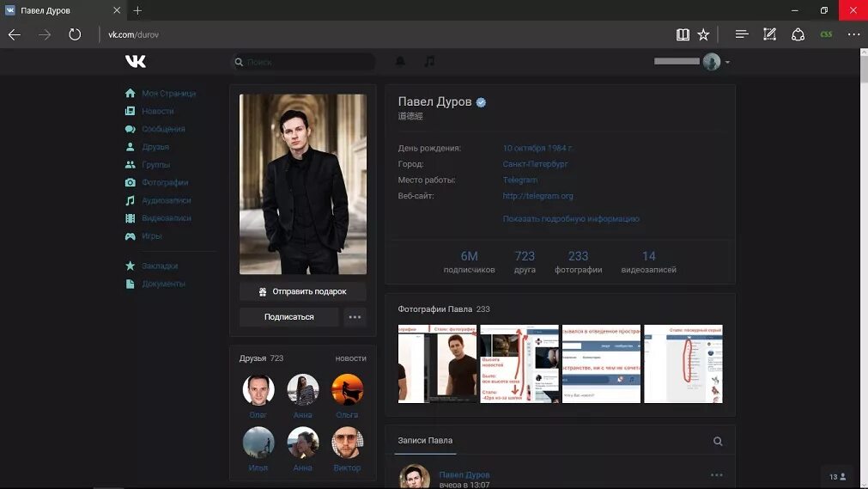Open notifications bell icon

point(400,61)
